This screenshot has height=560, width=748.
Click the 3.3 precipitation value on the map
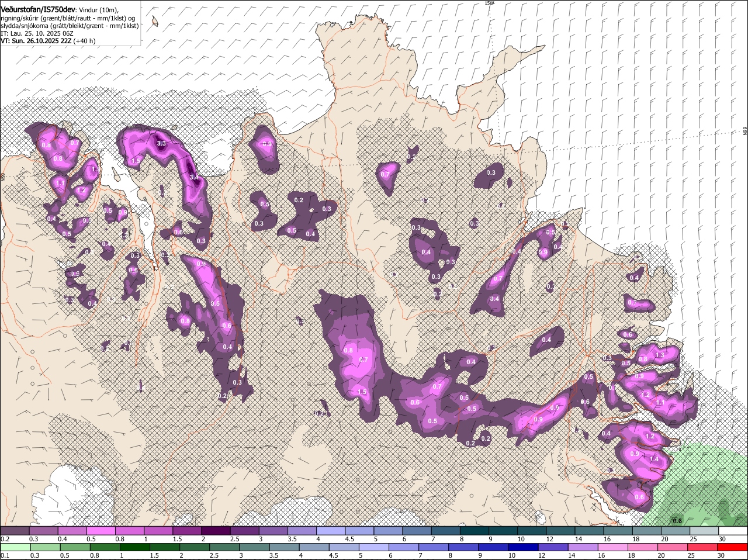tap(162, 143)
